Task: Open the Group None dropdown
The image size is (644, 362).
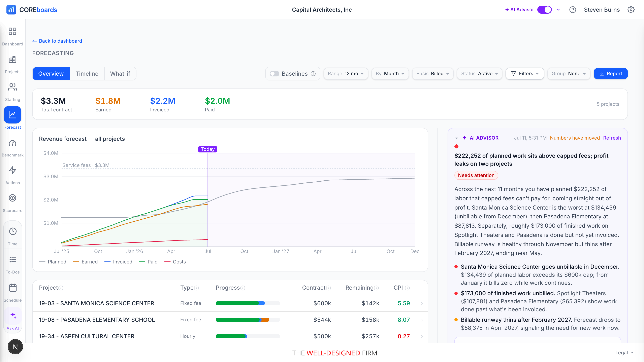Action: pos(569,74)
